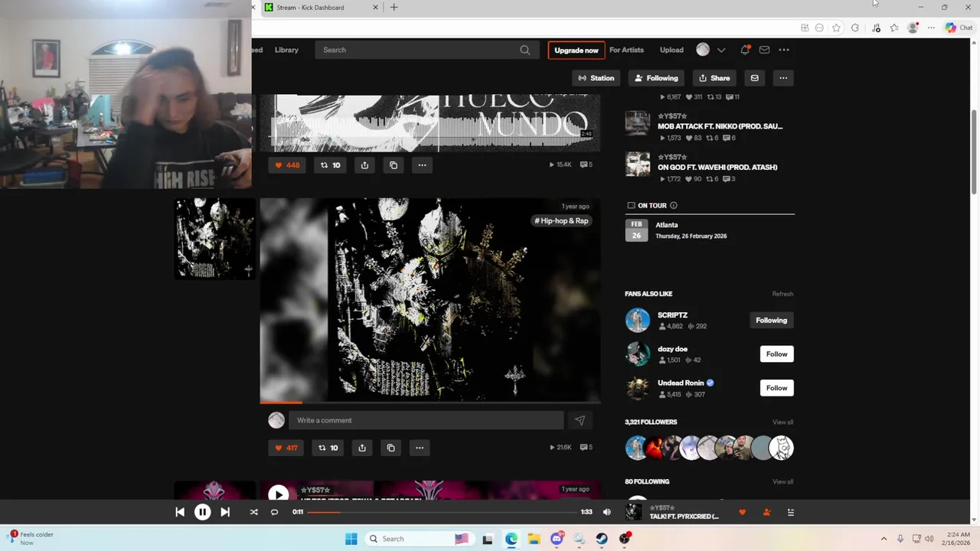Open more options for 448-likes track

[x=422, y=165]
